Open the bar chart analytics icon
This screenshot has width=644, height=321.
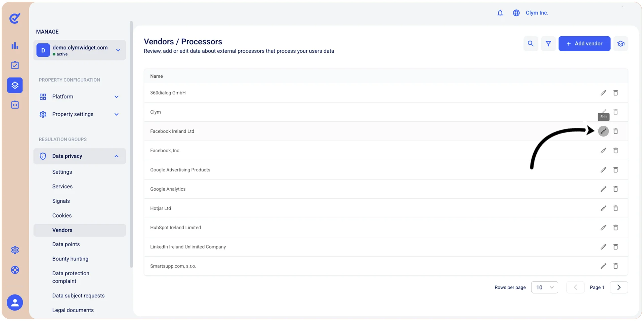15,46
